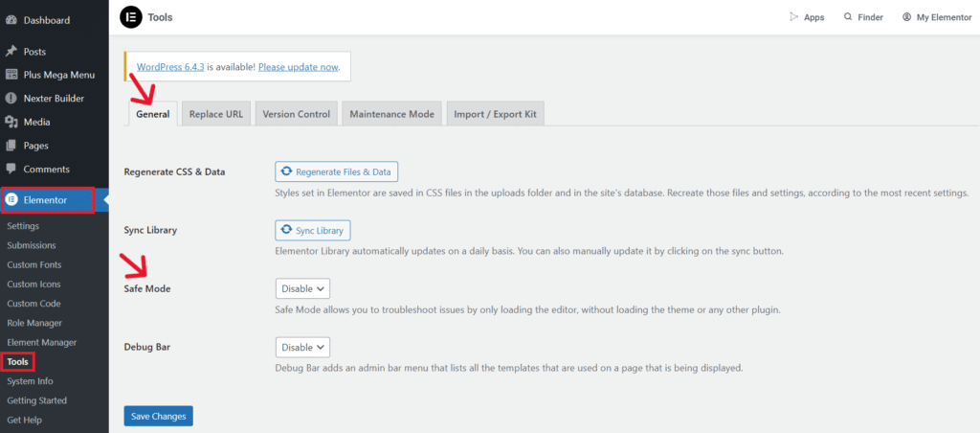The width and height of the screenshot is (980, 433).
Task: Click the Save Changes button
Action: coord(158,416)
